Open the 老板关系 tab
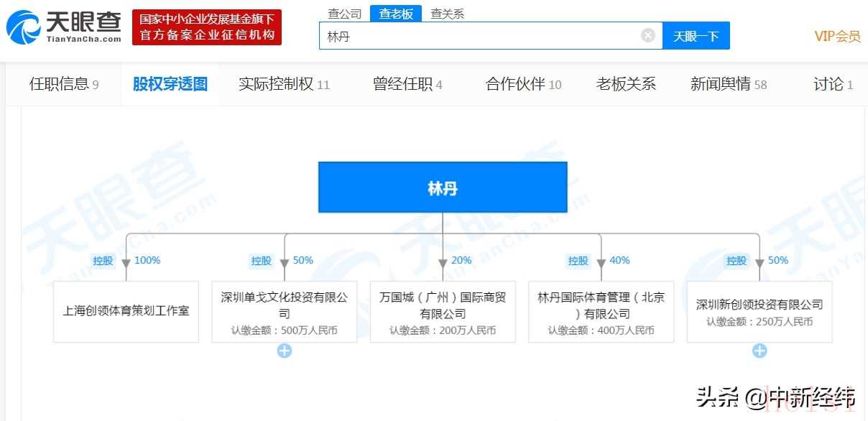 click(x=626, y=84)
